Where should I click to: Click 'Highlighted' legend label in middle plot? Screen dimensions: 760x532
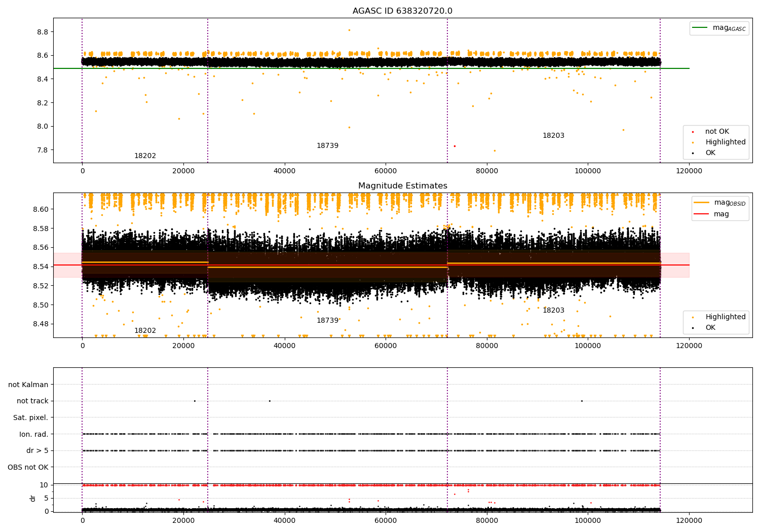(726, 317)
